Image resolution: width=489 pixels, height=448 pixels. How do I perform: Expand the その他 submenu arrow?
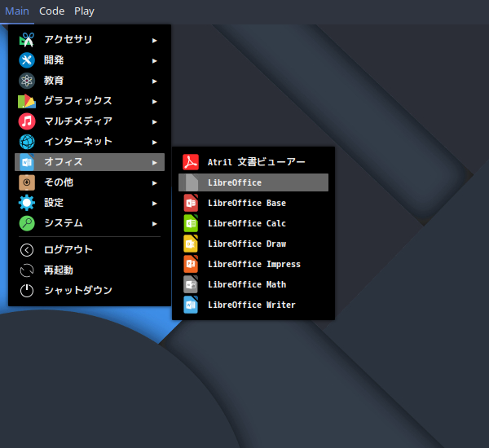click(154, 183)
